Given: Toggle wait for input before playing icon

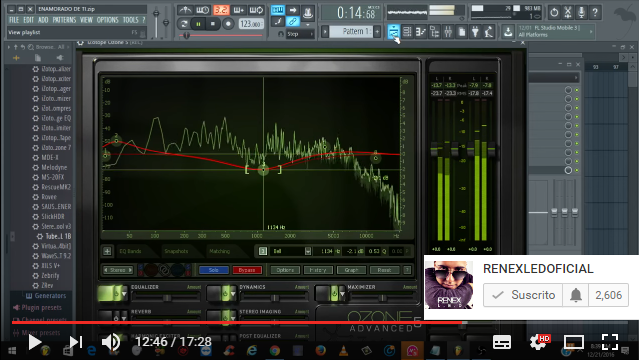Looking at the screenshot, I should [x=203, y=10].
